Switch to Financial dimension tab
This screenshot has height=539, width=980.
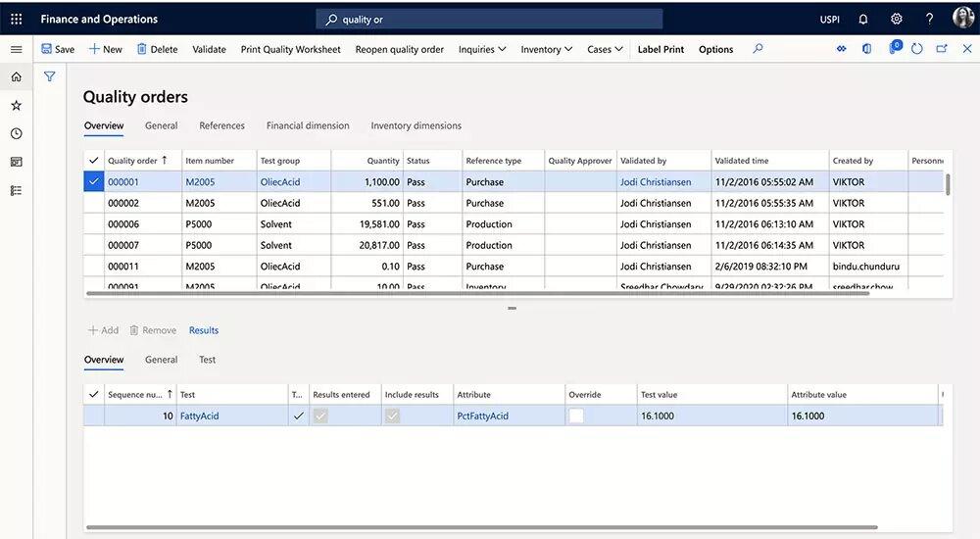tap(308, 125)
